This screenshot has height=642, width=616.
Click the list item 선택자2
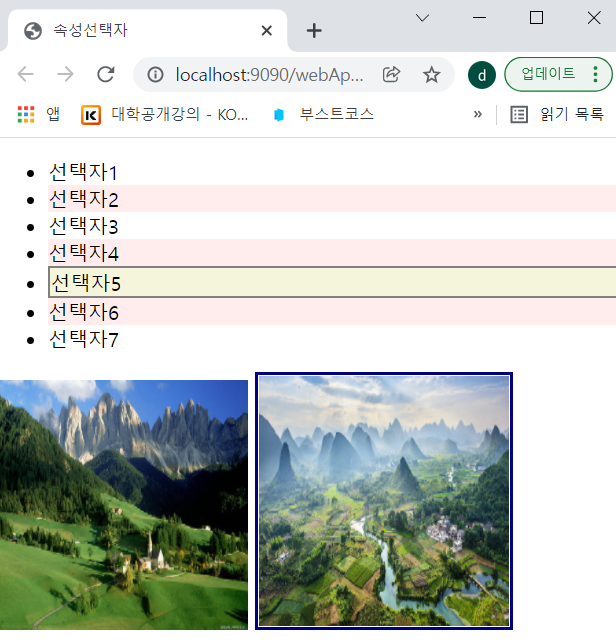coord(332,199)
